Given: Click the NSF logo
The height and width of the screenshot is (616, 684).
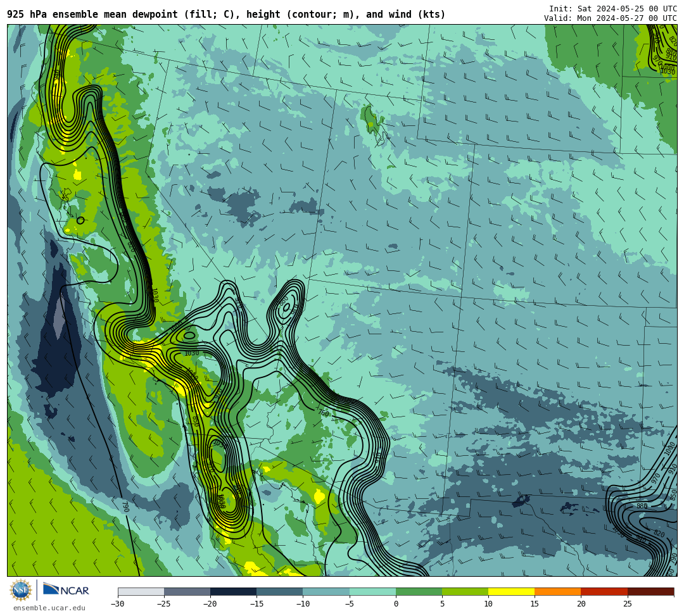Looking at the screenshot, I should [x=20, y=590].
